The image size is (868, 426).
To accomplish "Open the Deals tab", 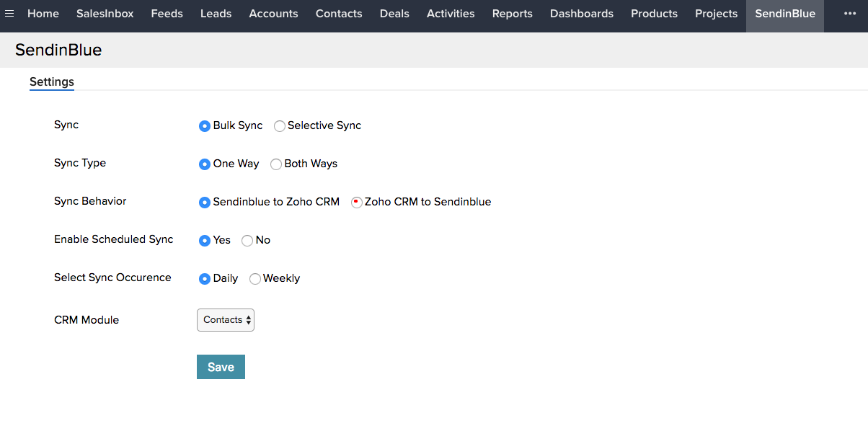I will coord(394,14).
